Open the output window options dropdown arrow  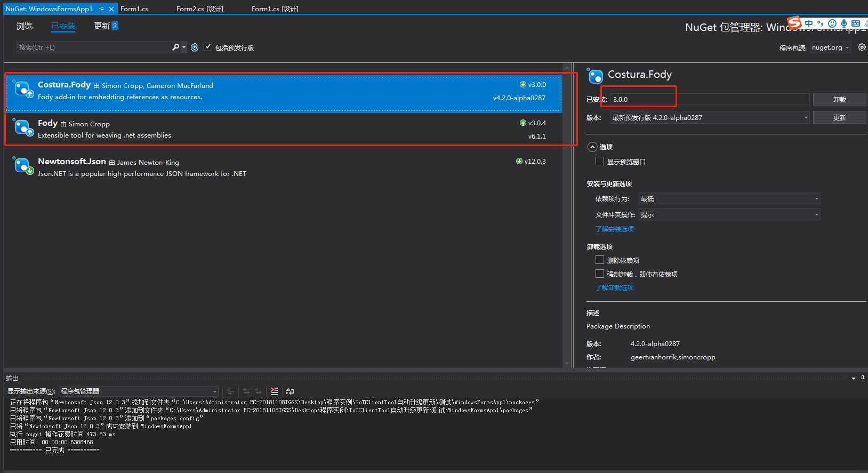(854, 379)
